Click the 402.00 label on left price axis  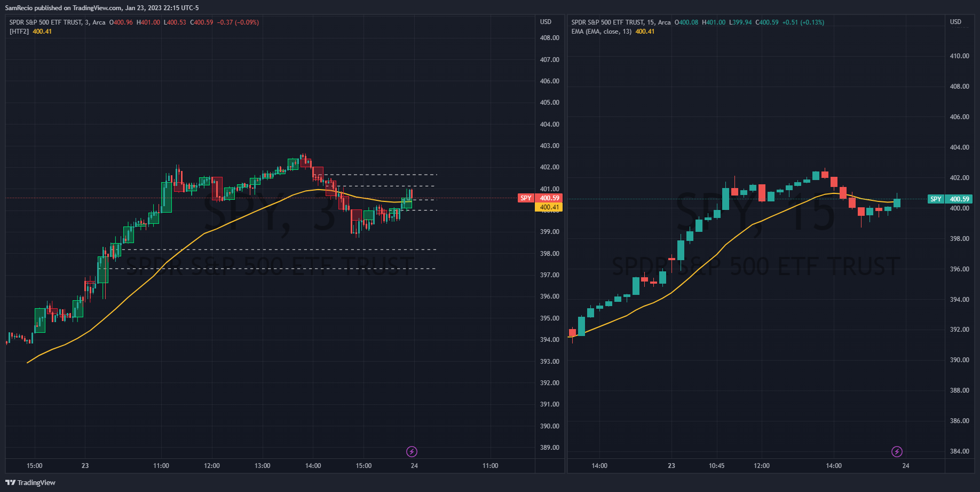[x=549, y=167]
